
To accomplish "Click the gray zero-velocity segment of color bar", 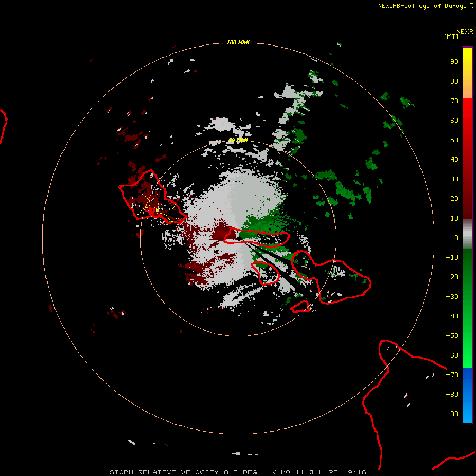I will click(x=467, y=234).
